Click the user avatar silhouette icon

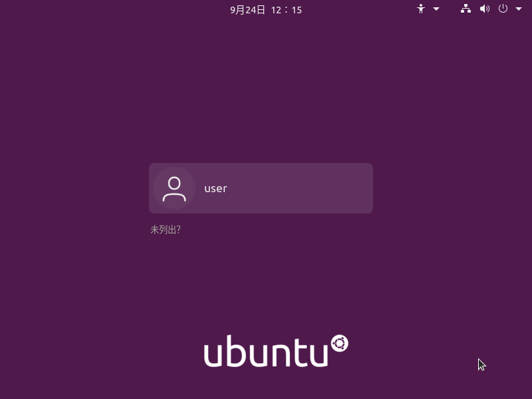(174, 189)
